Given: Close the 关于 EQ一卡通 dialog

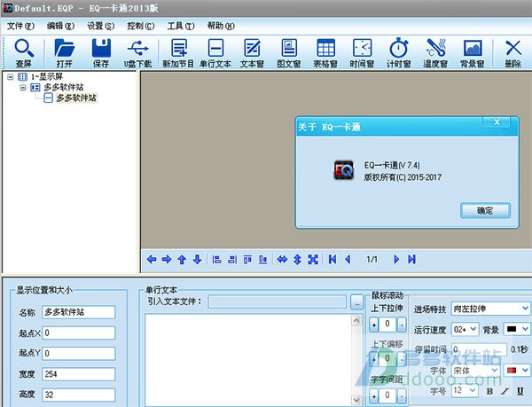Looking at the screenshot, I should click(497, 122).
